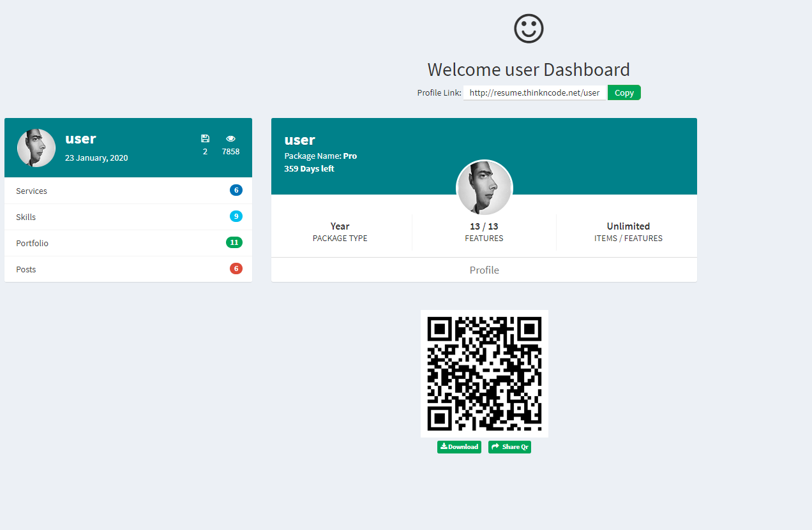Viewport: 812px width, 530px height.
Task: Click the smiley face icon above the welcome heading
Action: tap(529, 29)
